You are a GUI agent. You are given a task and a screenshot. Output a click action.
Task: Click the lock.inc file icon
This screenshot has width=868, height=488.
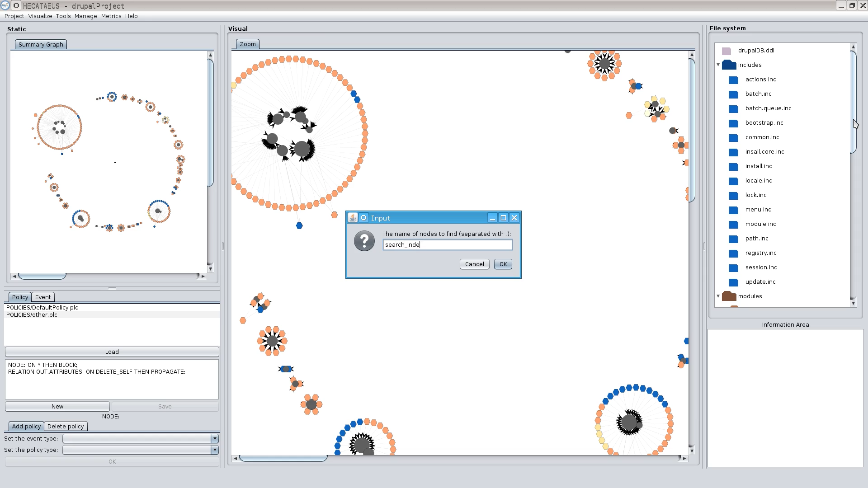tap(734, 196)
